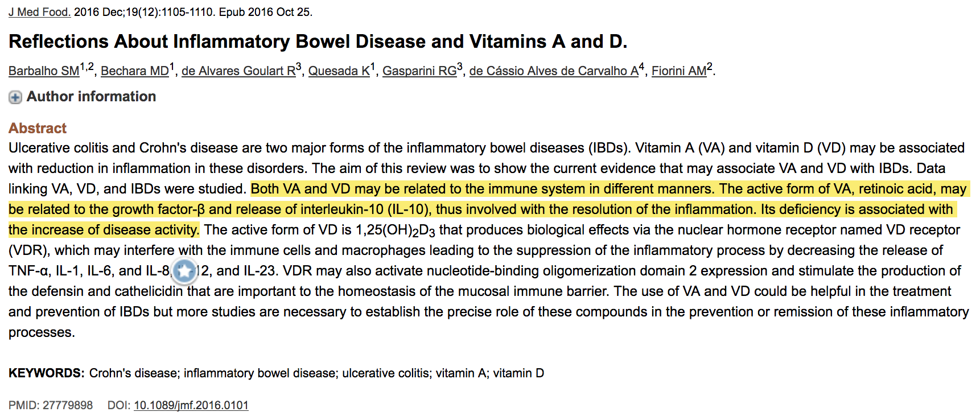Click the article title heading

[318, 42]
